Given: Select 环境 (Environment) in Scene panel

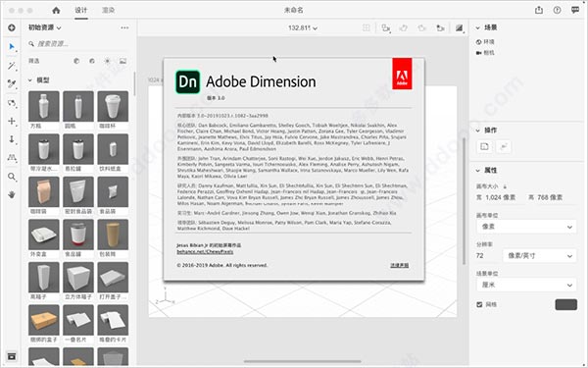Looking at the screenshot, I should tap(485, 41).
